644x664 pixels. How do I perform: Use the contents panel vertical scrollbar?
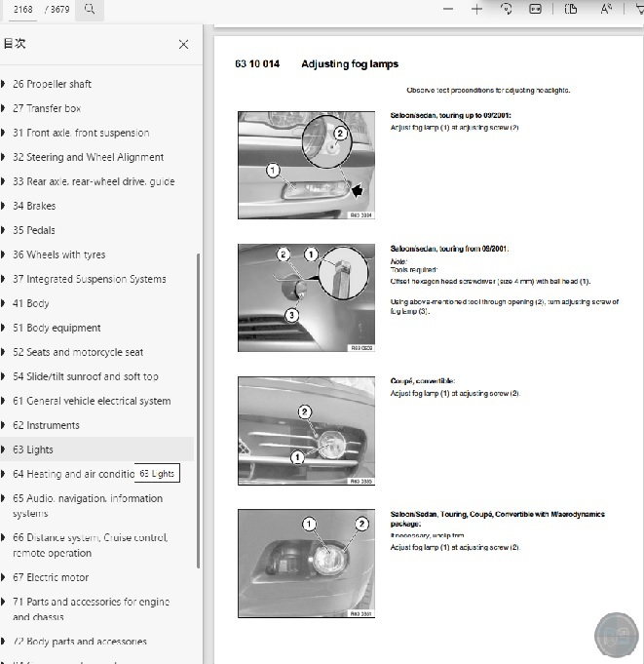[x=198, y=410]
